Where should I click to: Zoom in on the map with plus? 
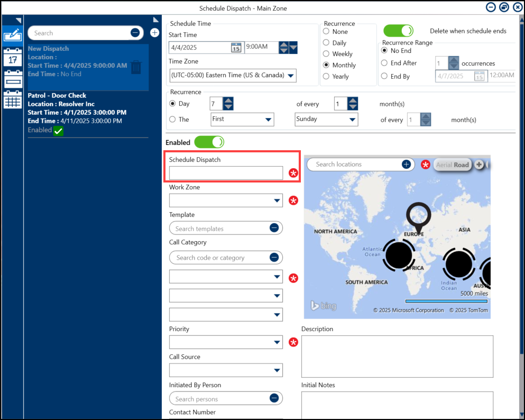[x=479, y=165]
